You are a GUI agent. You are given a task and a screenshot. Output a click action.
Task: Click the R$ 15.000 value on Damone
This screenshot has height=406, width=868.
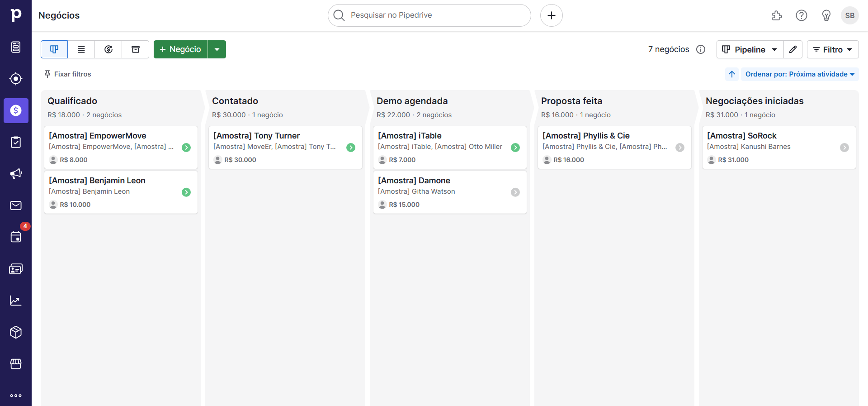pos(404,205)
